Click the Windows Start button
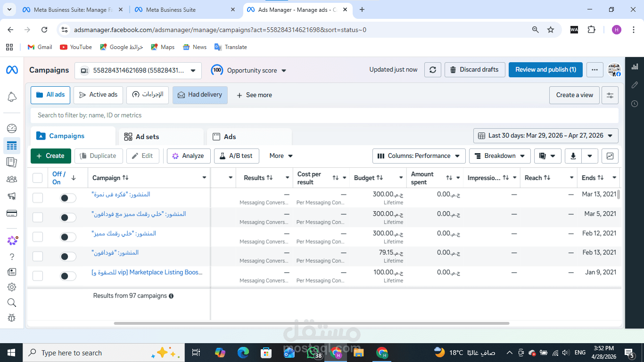Viewport: 644px width, 362px height. (x=11, y=353)
